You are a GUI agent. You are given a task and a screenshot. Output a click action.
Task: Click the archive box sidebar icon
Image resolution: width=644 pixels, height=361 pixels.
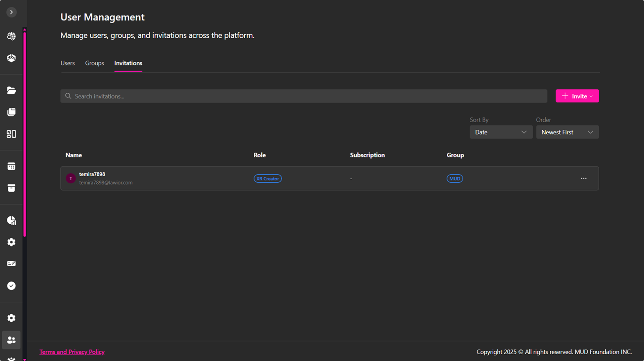coord(11,188)
